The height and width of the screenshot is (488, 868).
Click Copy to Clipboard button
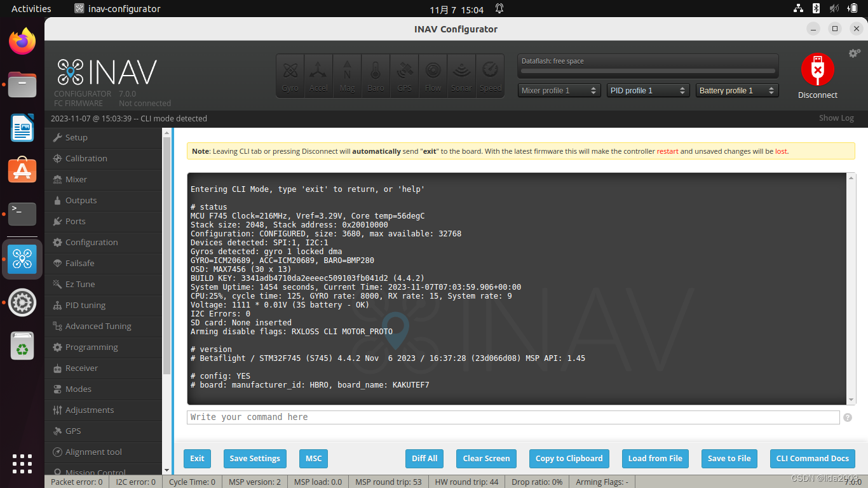(x=569, y=459)
